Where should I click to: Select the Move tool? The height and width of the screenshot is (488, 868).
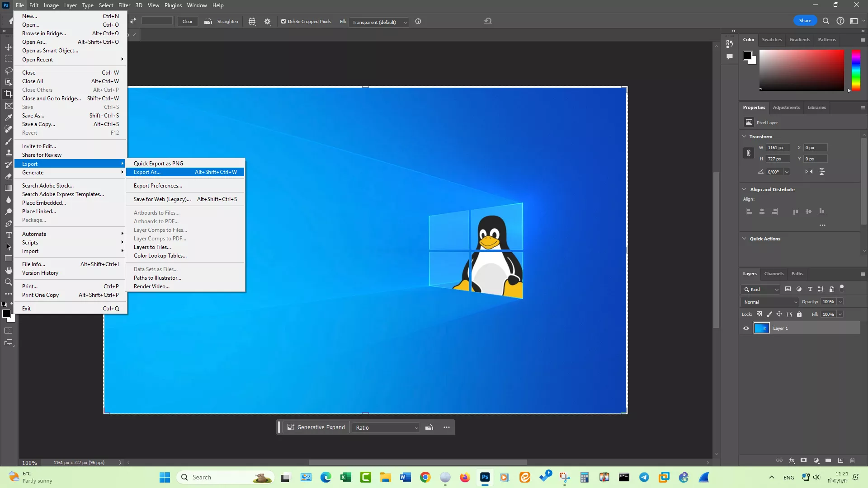coord(9,47)
